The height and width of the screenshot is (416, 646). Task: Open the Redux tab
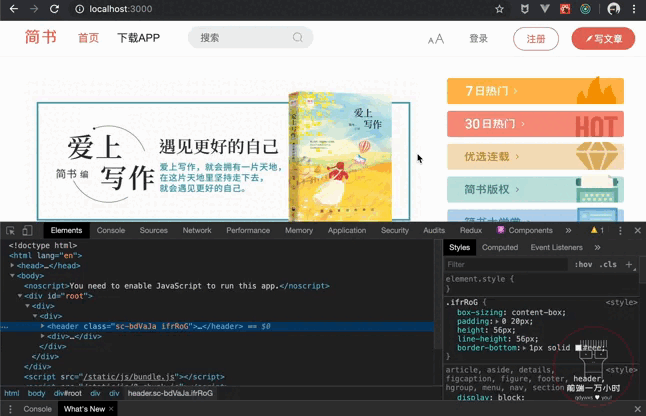point(470,231)
